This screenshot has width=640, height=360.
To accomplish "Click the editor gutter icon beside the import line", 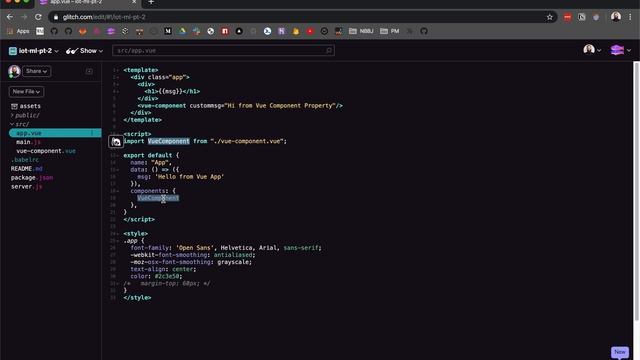I will [116, 142].
